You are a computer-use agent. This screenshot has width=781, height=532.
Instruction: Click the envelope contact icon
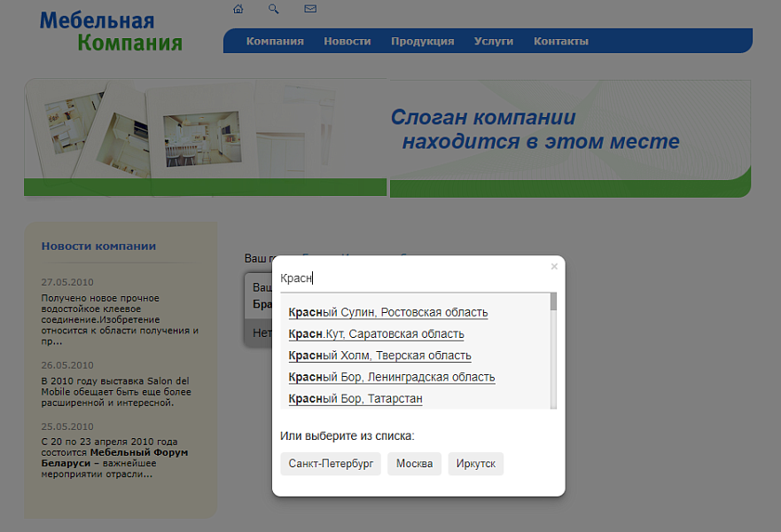pos(308,9)
